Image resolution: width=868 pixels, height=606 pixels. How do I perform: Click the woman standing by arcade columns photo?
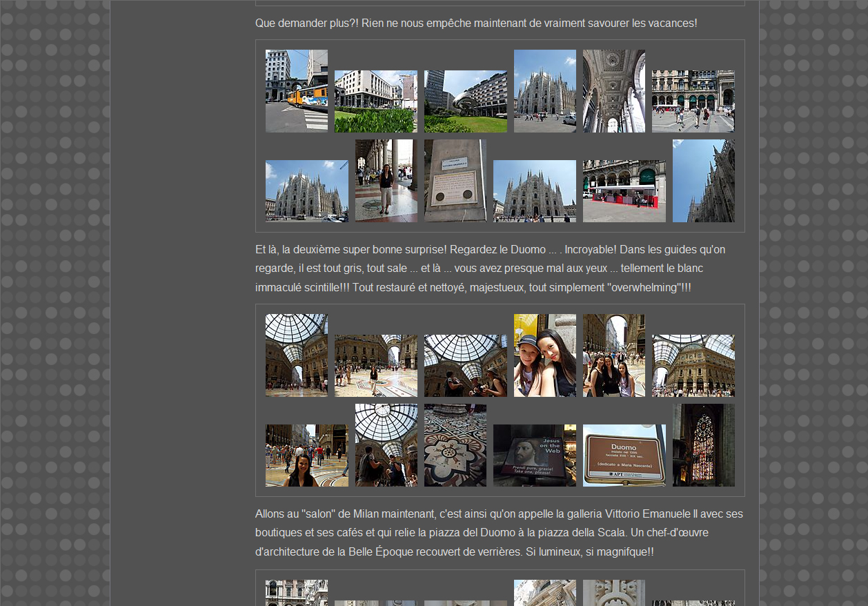coord(386,180)
